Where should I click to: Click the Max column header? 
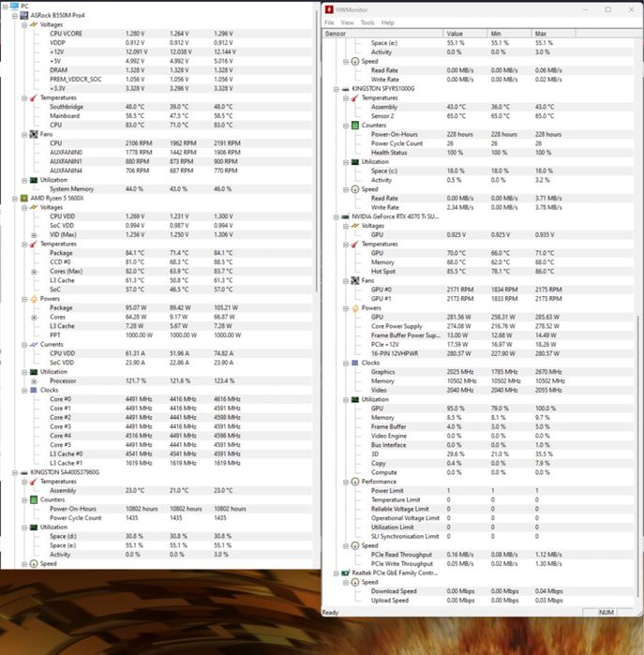[x=554, y=34]
